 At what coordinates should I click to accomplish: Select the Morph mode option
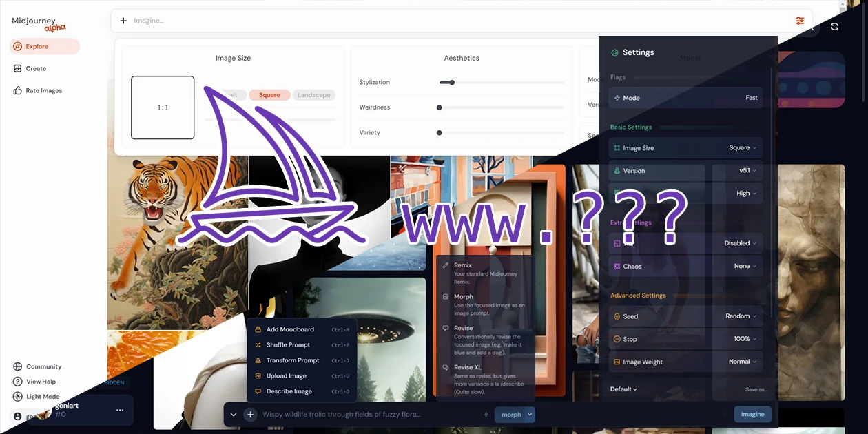coord(485,304)
